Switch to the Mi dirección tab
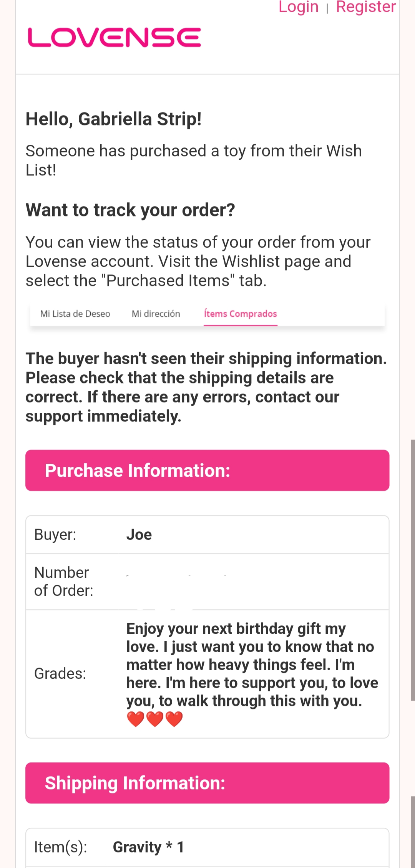Image resolution: width=415 pixels, height=868 pixels. [x=156, y=314]
